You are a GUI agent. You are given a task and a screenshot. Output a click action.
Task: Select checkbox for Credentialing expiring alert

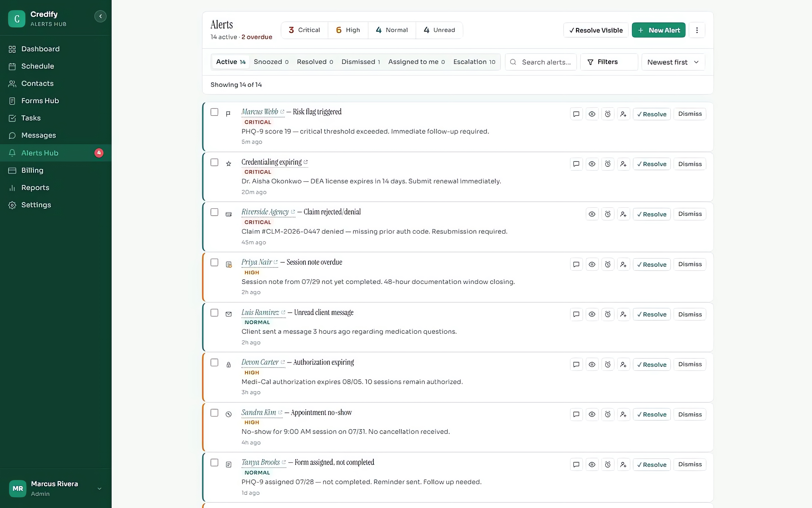click(214, 162)
